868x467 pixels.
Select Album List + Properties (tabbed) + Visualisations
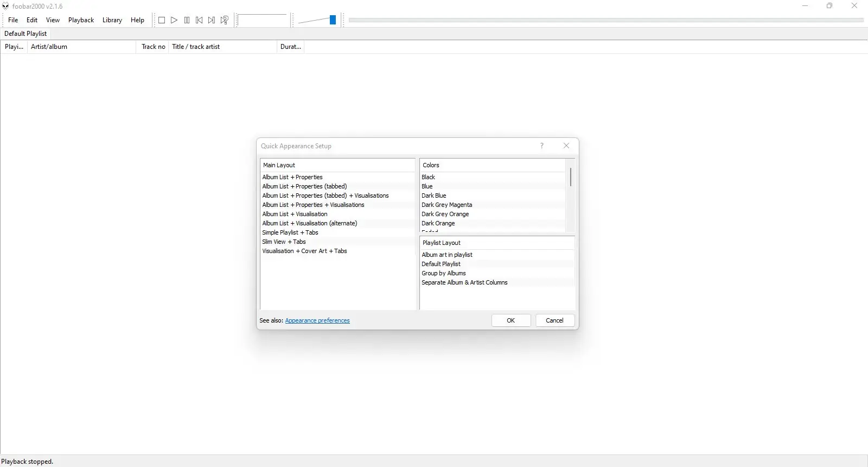[337, 195]
